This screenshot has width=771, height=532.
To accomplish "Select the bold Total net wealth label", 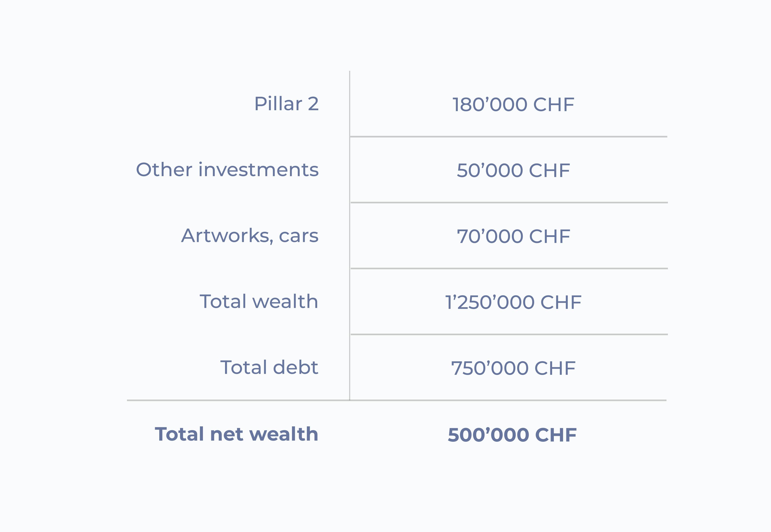I will click(x=236, y=434).
